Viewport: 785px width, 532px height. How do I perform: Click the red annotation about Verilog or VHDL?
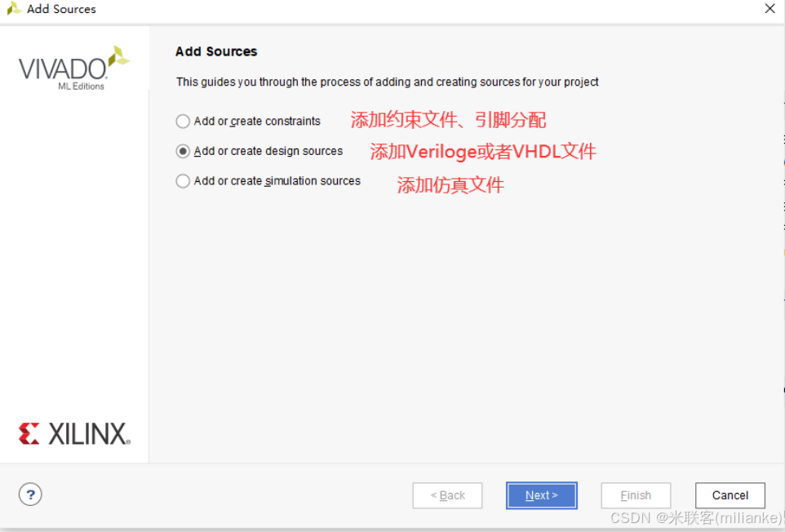coord(482,151)
